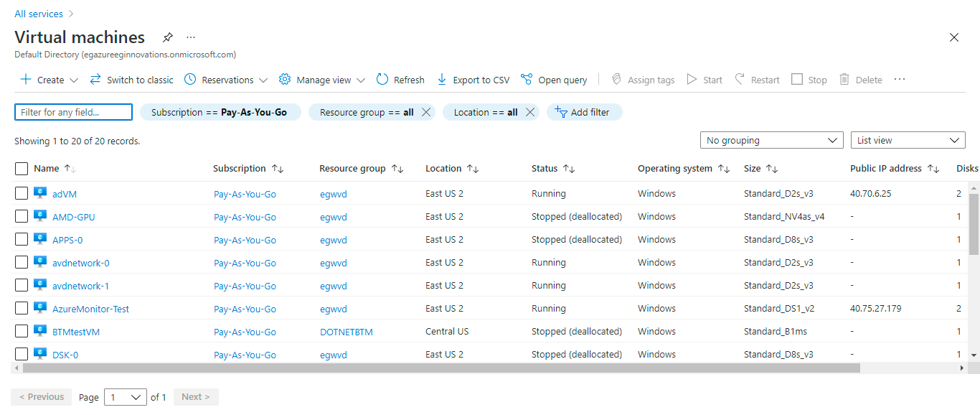Remove the Location filter with X

tap(529, 112)
